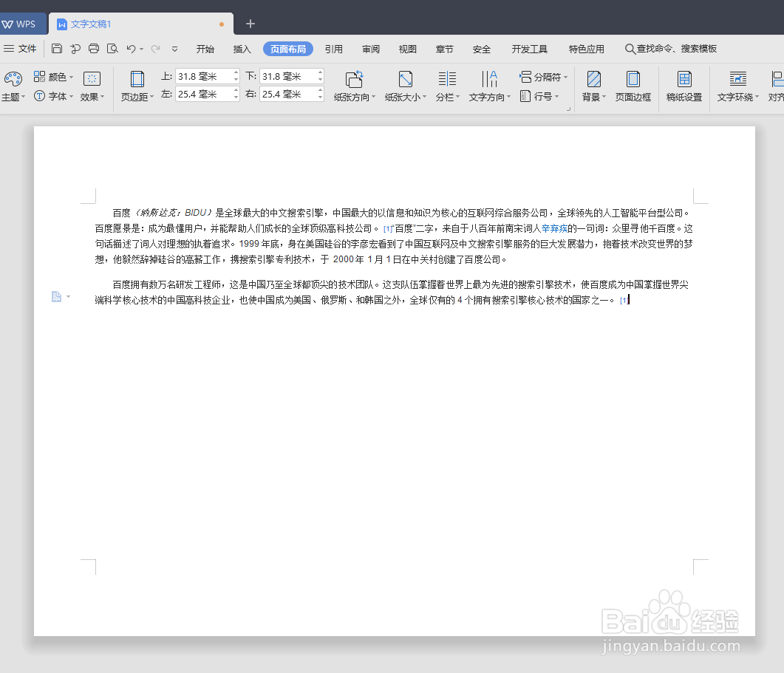Image resolution: width=784 pixels, height=673 pixels.
Task: Expand the 行号 dropdown arrow
Action: pyautogui.click(x=556, y=96)
